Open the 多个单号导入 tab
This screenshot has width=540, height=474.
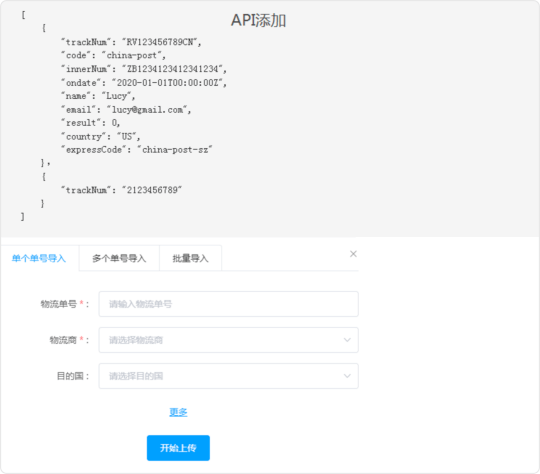[119, 258]
